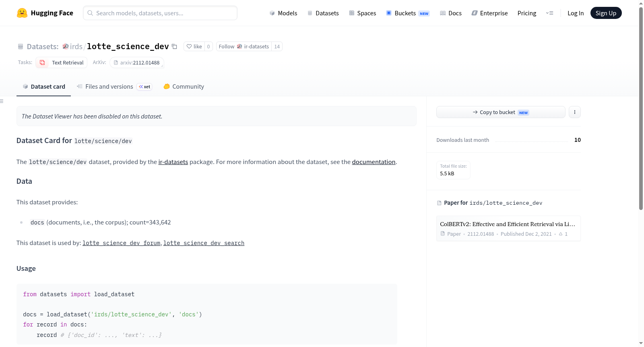The width and height of the screenshot is (644, 347).
Task: Click the follower count 14
Action: pos(277,46)
